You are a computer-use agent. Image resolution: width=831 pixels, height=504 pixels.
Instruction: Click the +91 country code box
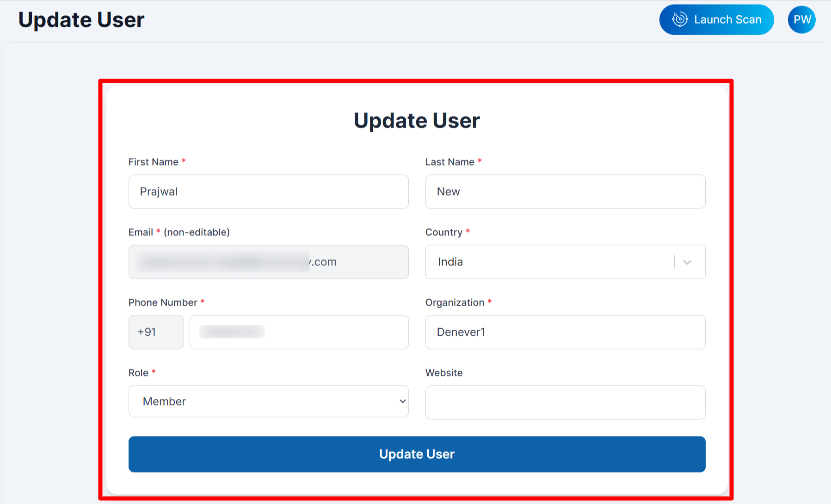(x=156, y=332)
